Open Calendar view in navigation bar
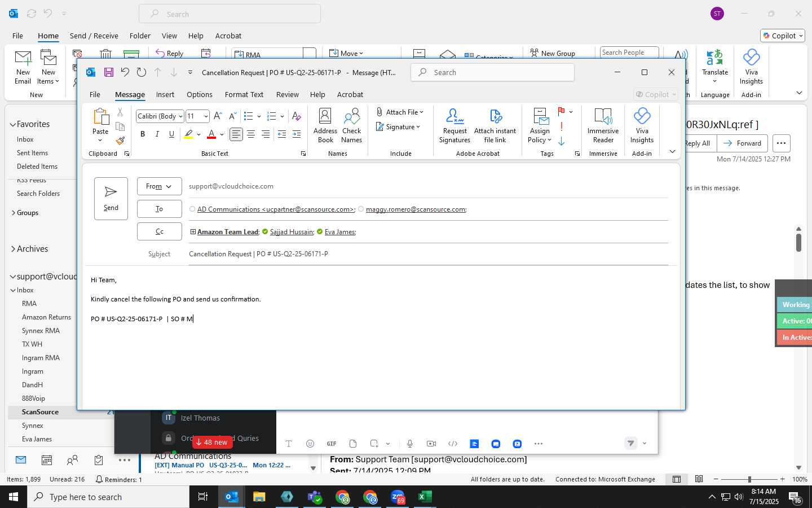 (x=47, y=460)
